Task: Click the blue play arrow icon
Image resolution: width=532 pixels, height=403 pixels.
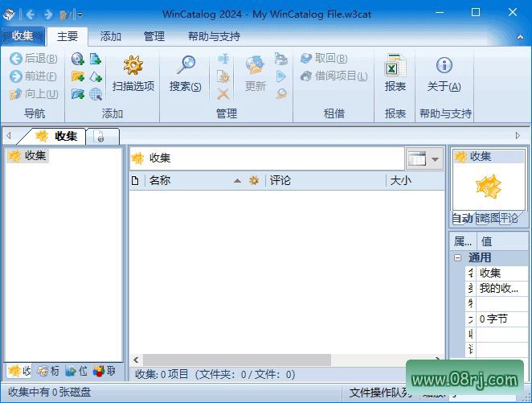Action: tap(281, 76)
